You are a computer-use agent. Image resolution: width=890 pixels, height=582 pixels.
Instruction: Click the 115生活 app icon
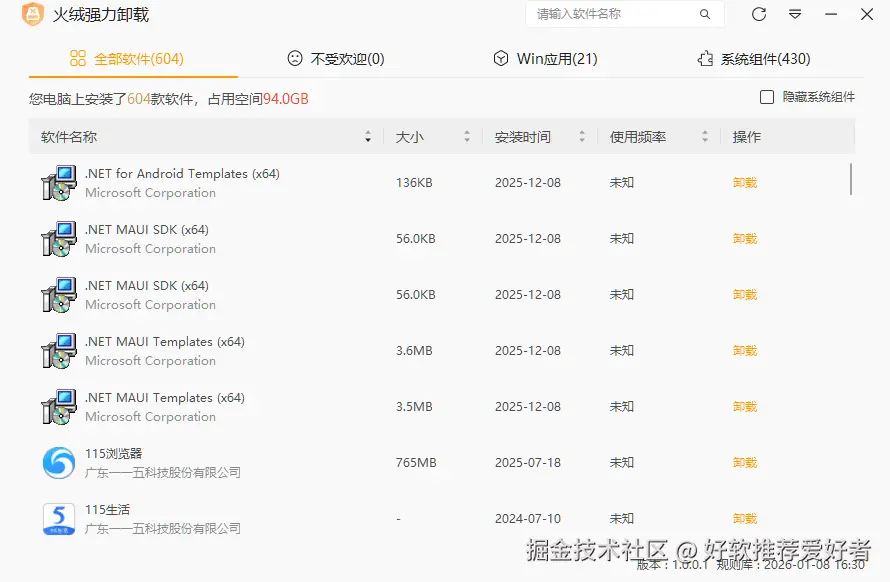point(59,519)
